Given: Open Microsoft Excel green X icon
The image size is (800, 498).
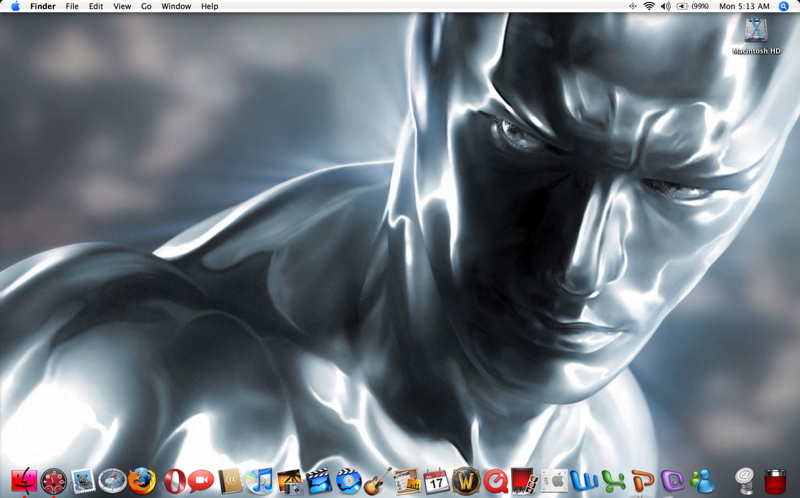Looking at the screenshot, I should pos(614,481).
